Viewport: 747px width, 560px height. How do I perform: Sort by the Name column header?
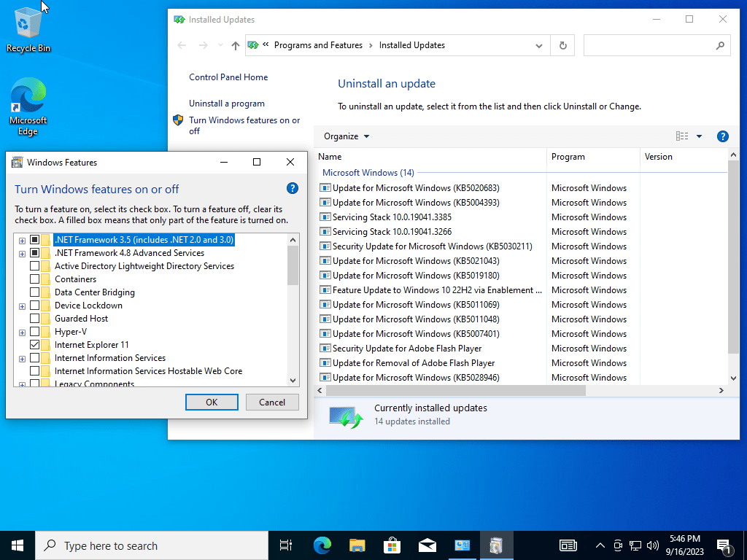(x=430, y=157)
